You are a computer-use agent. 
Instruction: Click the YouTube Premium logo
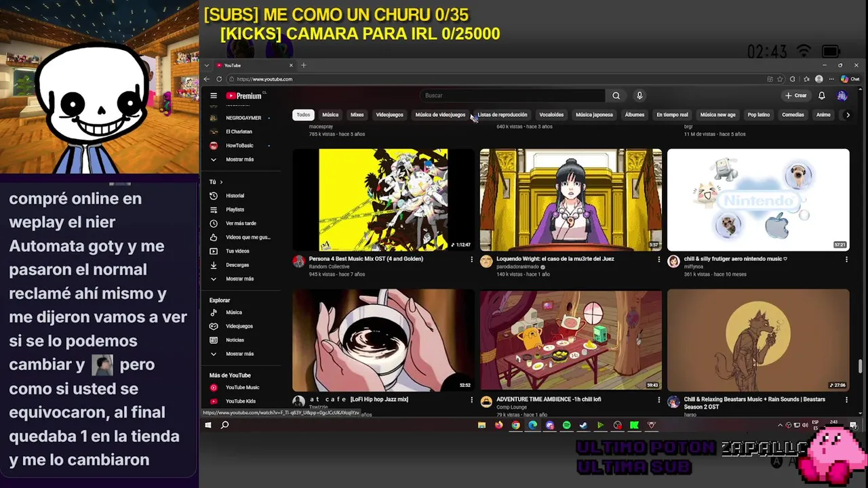click(244, 96)
